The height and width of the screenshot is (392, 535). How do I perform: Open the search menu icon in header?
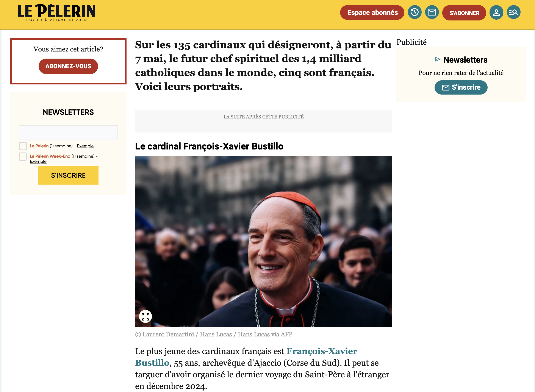[x=513, y=12]
